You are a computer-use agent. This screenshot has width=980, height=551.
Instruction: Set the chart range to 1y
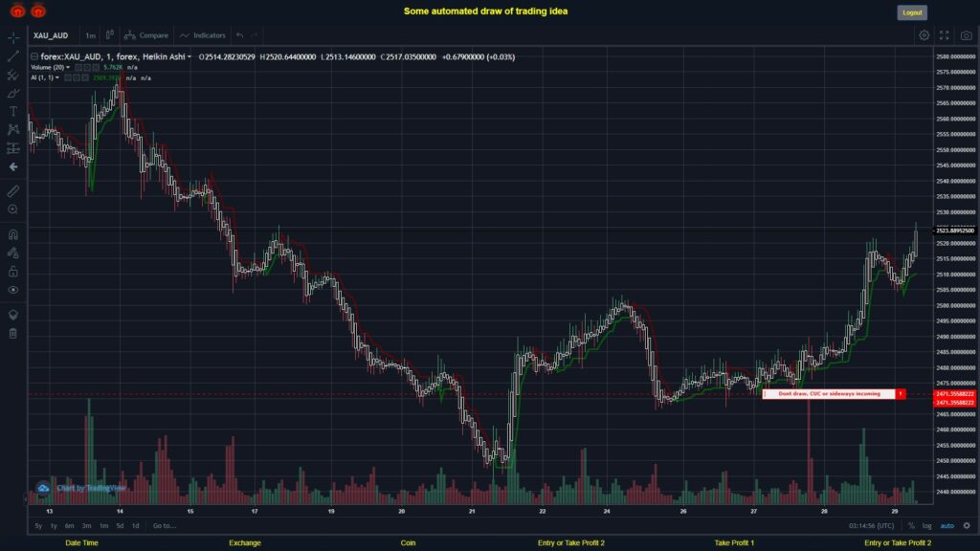[54, 526]
